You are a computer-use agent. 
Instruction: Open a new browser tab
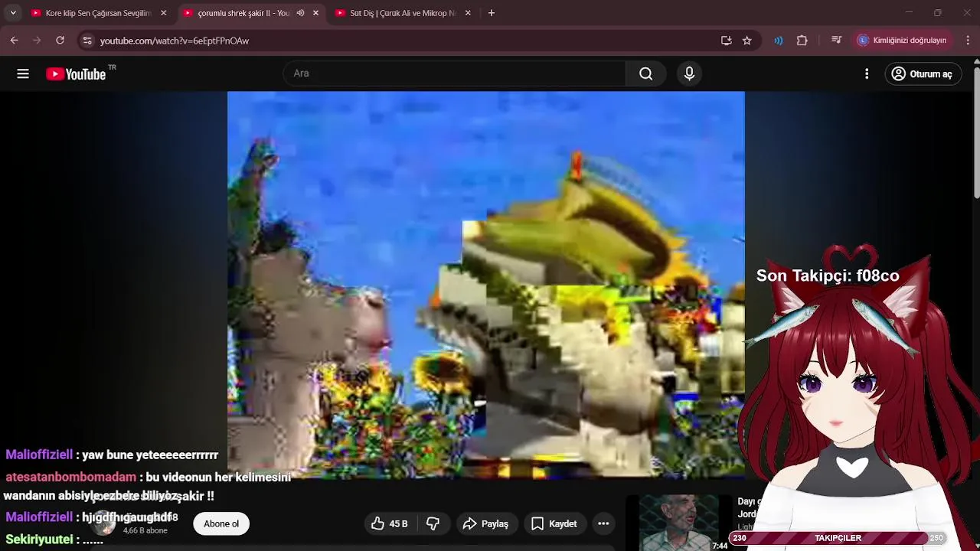(x=492, y=13)
